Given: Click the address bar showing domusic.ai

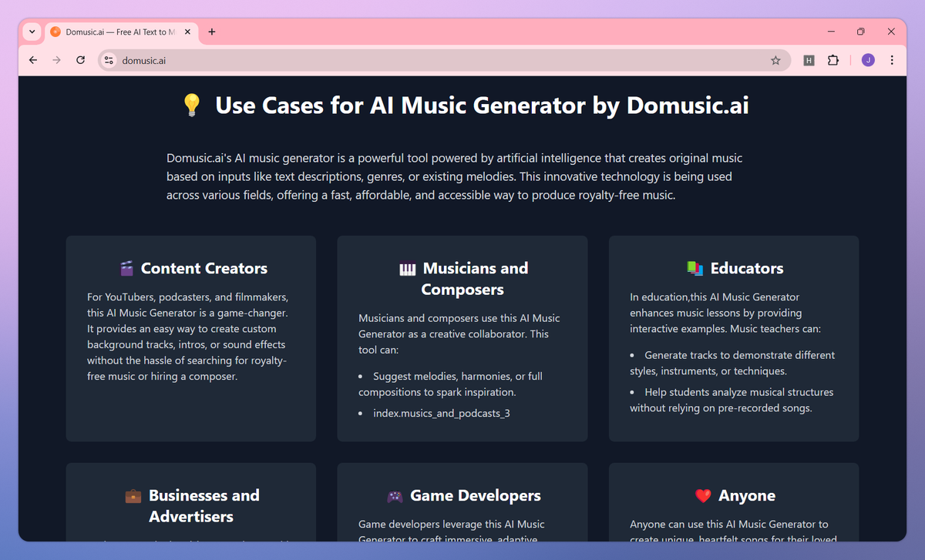Looking at the screenshot, I should (x=444, y=60).
